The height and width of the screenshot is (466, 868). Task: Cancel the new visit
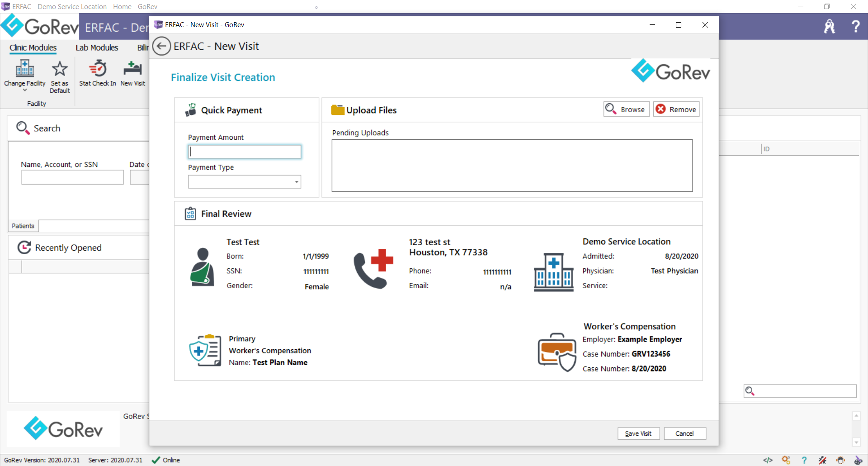click(x=684, y=433)
